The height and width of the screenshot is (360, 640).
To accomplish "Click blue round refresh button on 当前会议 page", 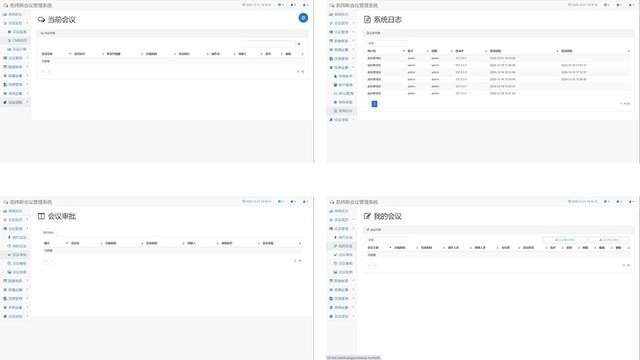I will [303, 18].
